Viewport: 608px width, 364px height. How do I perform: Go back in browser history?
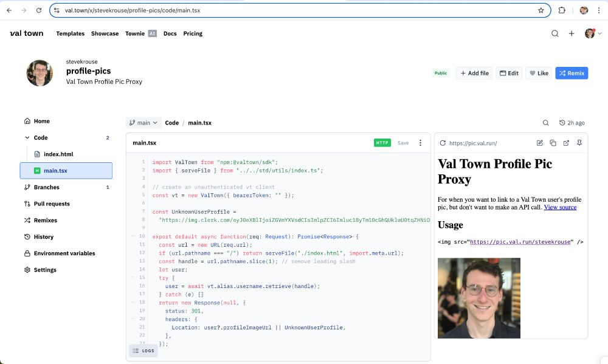pos(9,10)
